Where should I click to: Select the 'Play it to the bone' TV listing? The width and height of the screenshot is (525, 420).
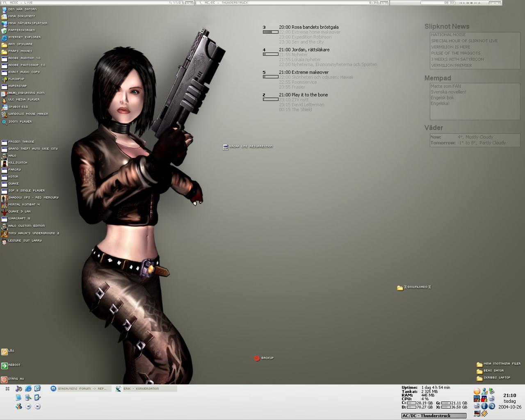coord(304,95)
